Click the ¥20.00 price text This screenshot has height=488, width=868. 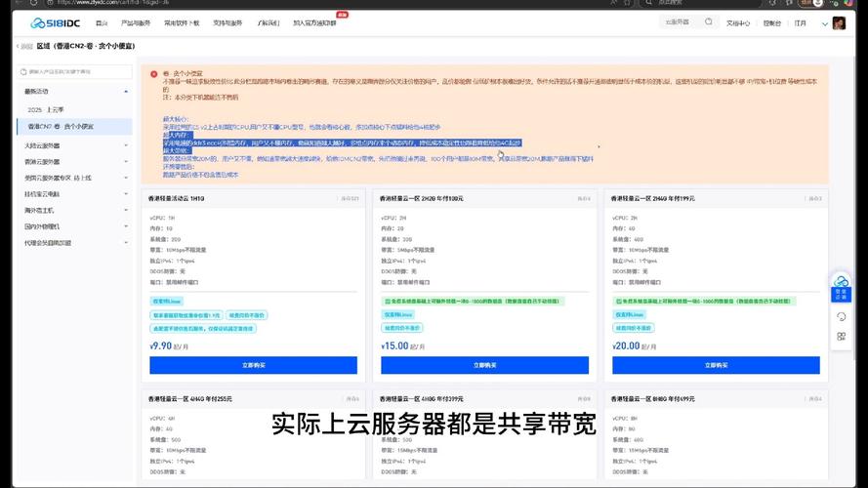[x=626, y=346]
